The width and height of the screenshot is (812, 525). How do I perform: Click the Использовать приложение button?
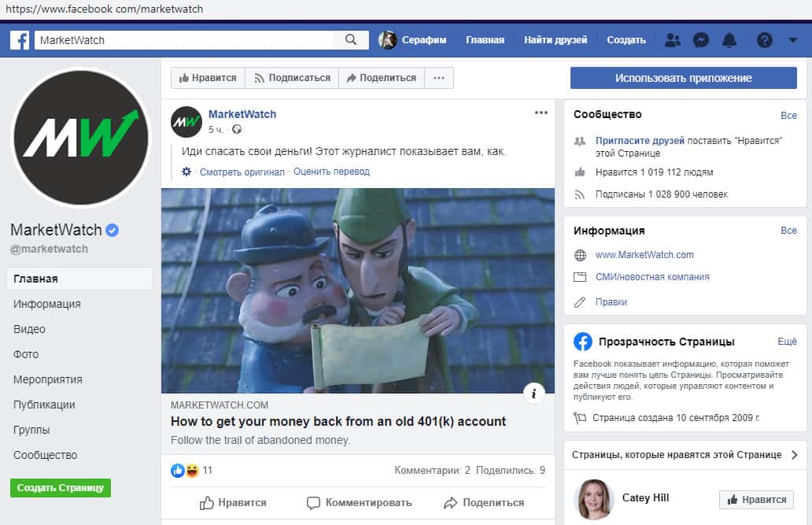point(684,78)
